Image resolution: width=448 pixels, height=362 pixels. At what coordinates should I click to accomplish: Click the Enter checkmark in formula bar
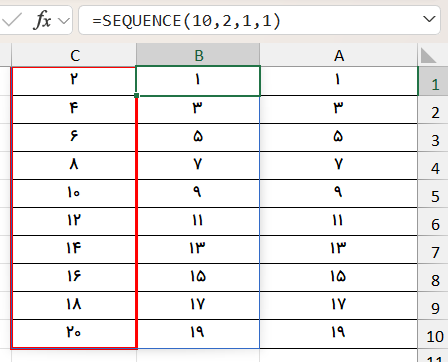tap(12, 20)
